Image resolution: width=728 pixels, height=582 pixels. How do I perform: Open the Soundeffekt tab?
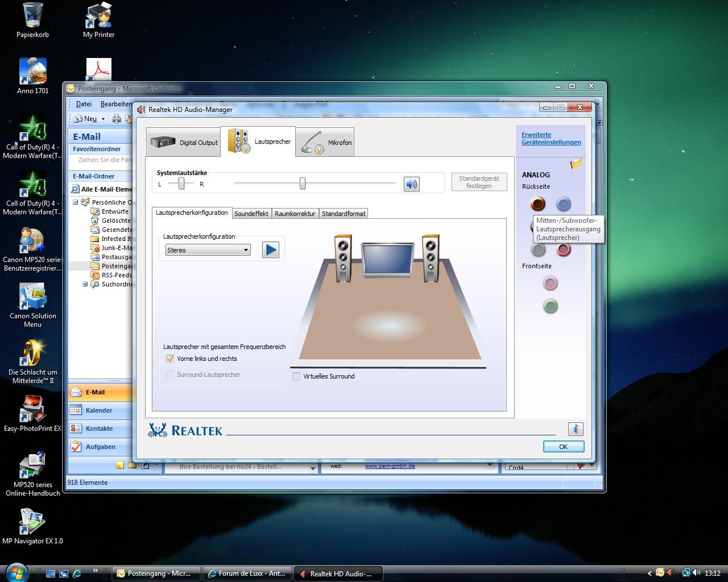click(251, 214)
